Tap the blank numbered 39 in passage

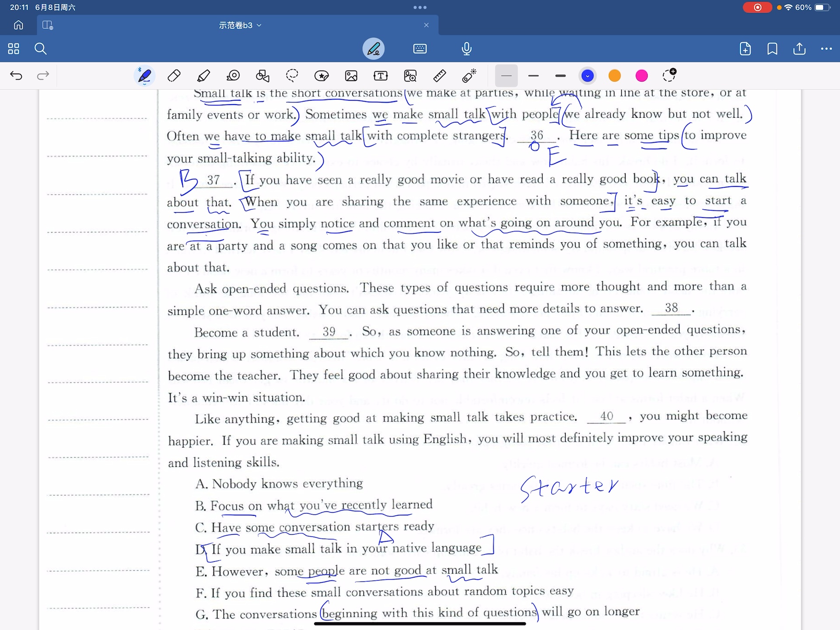tap(329, 332)
